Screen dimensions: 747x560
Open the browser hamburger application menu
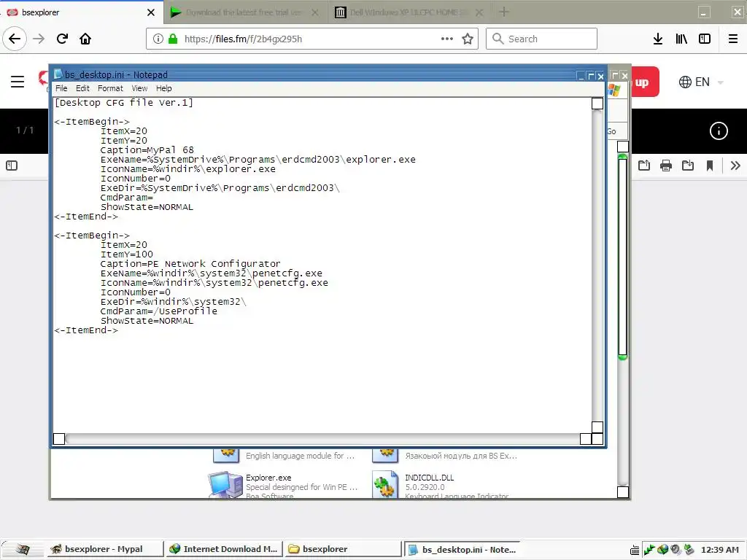point(733,39)
